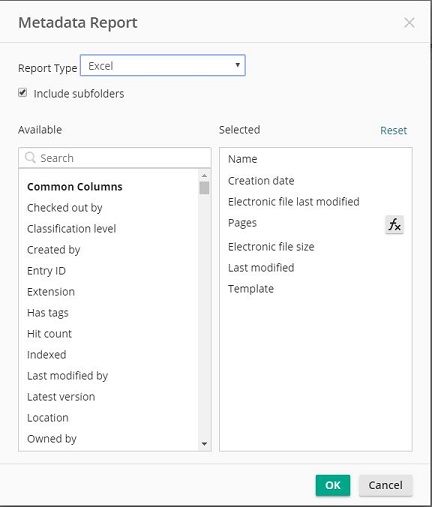This screenshot has width=432, height=507.
Task: Click the fx formula icon beside Pages
Action: point(394,224)
